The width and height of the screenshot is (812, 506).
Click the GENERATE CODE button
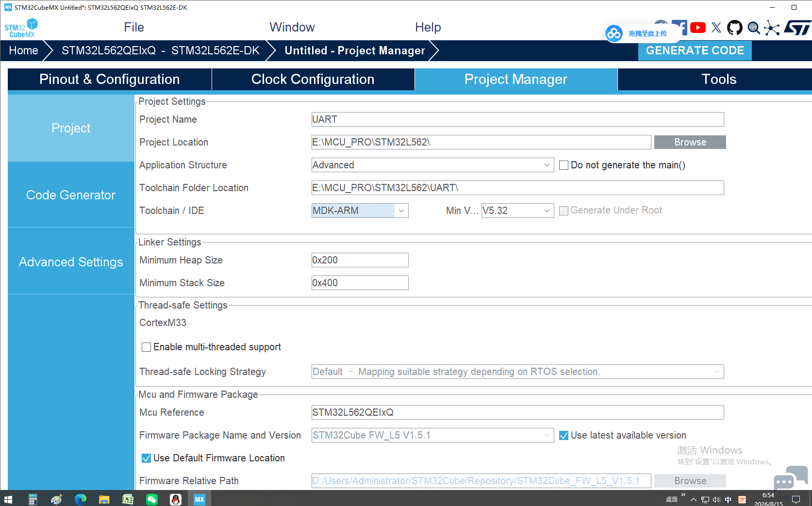tap(695, 50)
